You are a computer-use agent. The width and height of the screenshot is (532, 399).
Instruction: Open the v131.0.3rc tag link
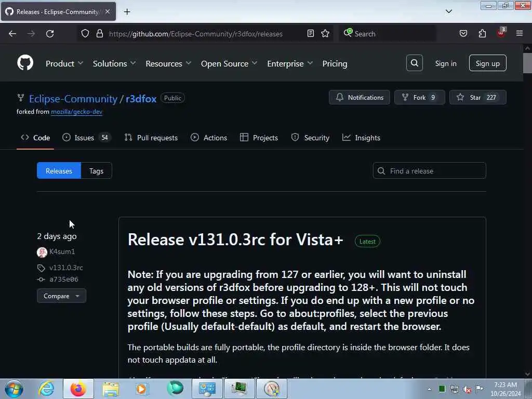coord(66,268)
